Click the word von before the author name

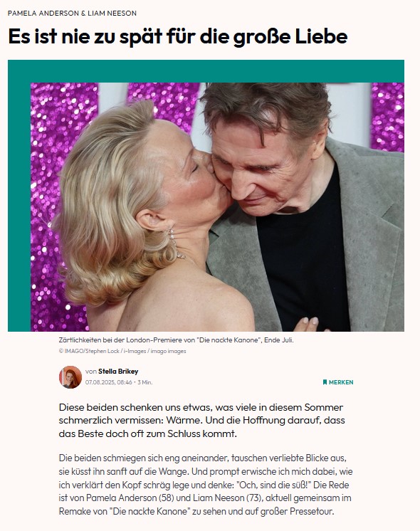pos(91,372)
